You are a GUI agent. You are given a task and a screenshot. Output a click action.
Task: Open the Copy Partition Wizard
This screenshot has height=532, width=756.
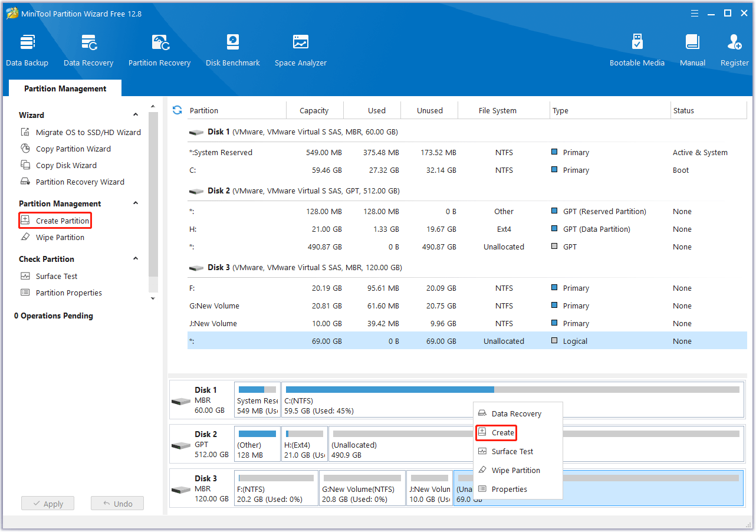click(x=66, y=149)
